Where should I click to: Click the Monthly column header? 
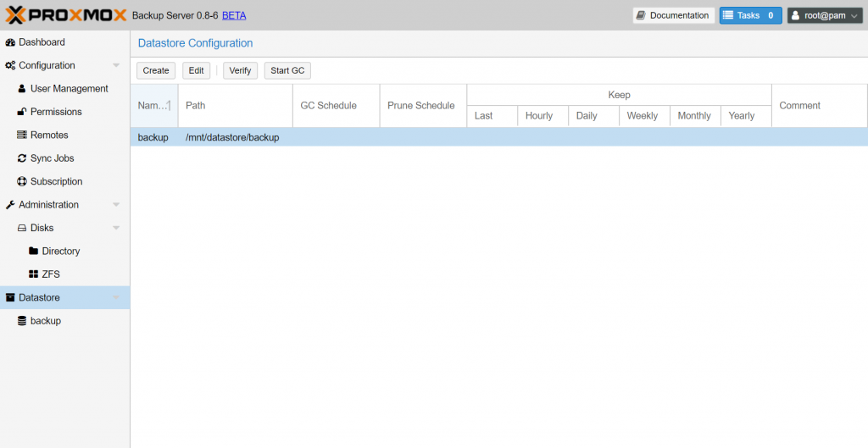(x=695, y=116)
